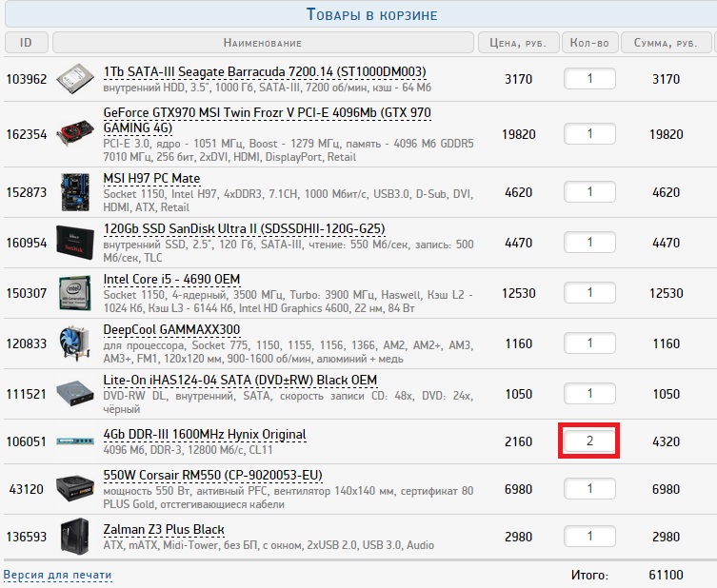This screenshot has height=588, width=717.
Task: Click the GeForce GTX970 sum 19820
Action: [x=666, y=135]
